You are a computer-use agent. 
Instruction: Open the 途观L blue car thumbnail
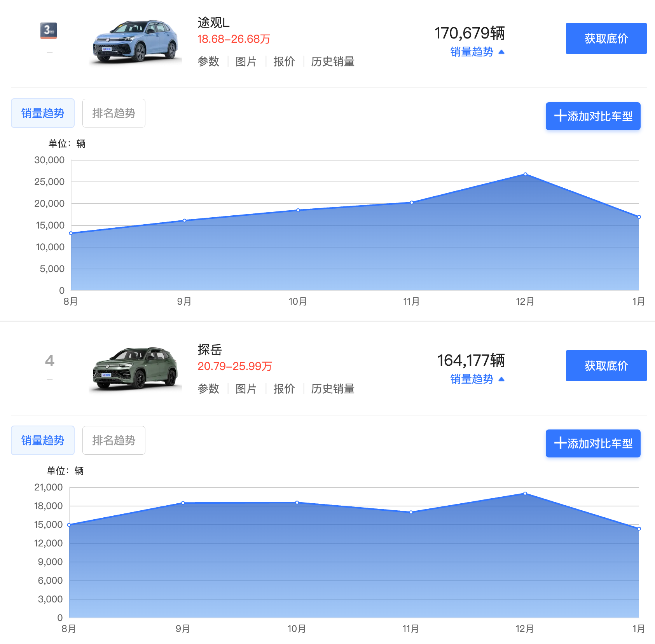(x=135, y=42)
